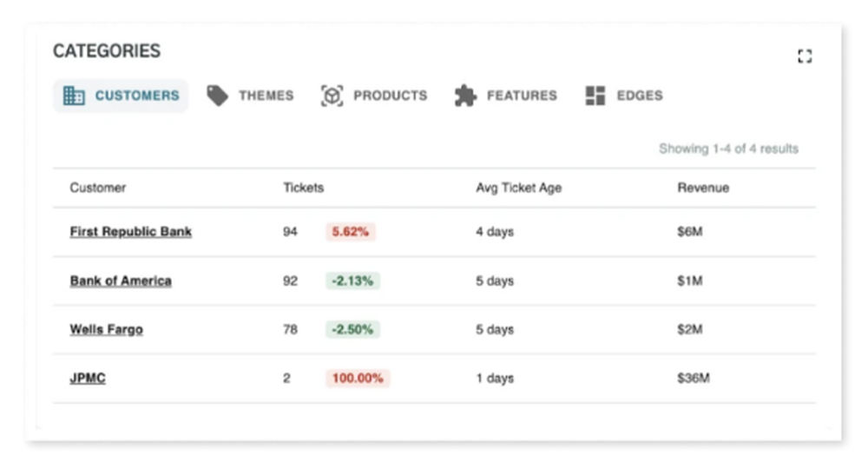Click the 1 days ticket age
Image resolution: width=868 pixels, height=469 pixels.
495,378
